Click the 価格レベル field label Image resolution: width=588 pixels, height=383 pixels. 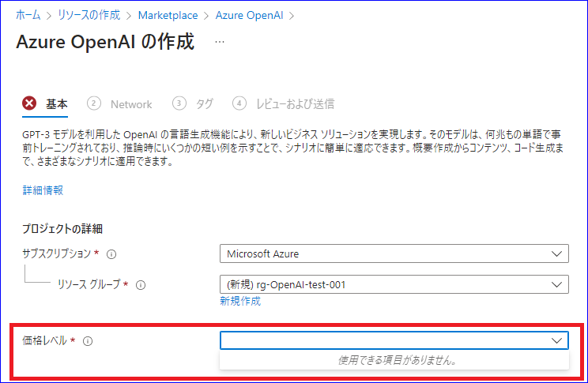[x=44, y=340]
